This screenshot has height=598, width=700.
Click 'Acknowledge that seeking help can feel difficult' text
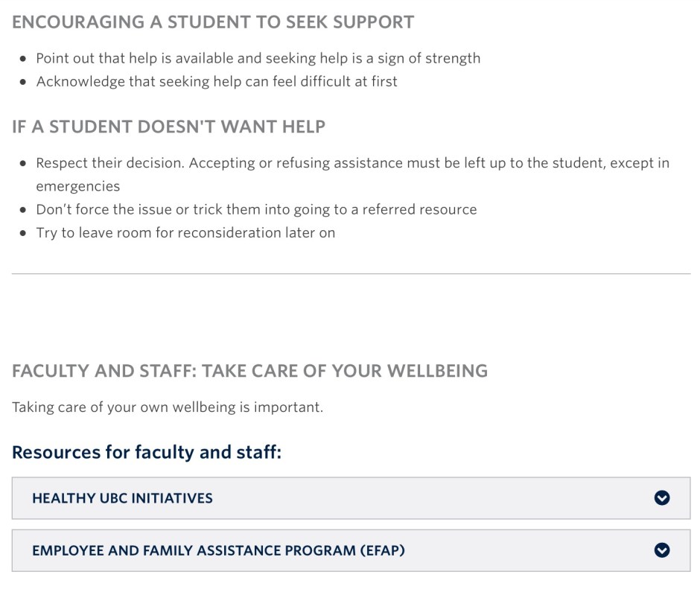coord(217,81)
